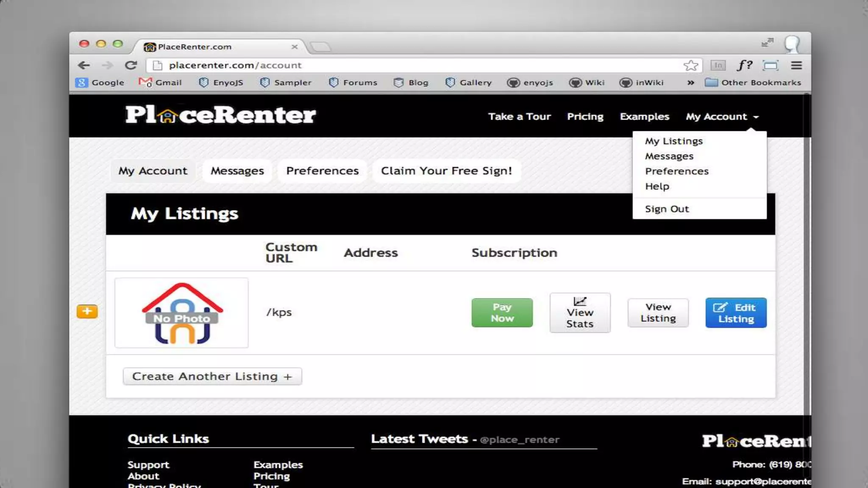Open the Chrome hamburger menu icon
The image size is (868, 488).
click(x=796, y=65)
